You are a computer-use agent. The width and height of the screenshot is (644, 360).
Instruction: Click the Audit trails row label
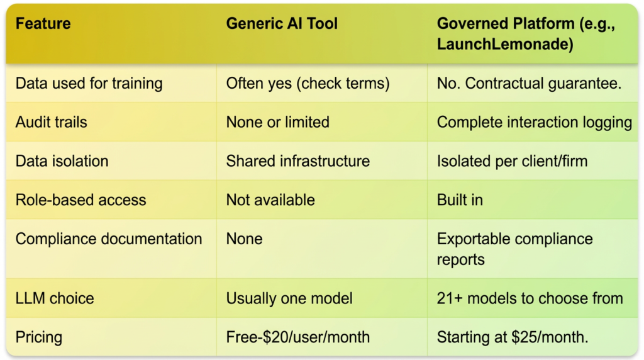(x=51, y=122)
